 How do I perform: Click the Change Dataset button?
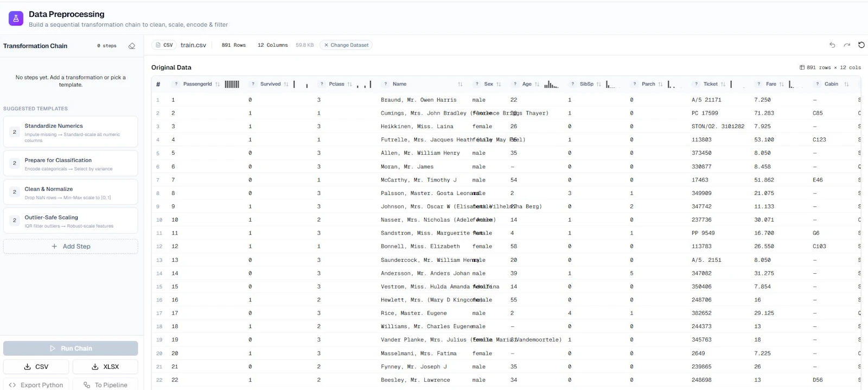346,45
